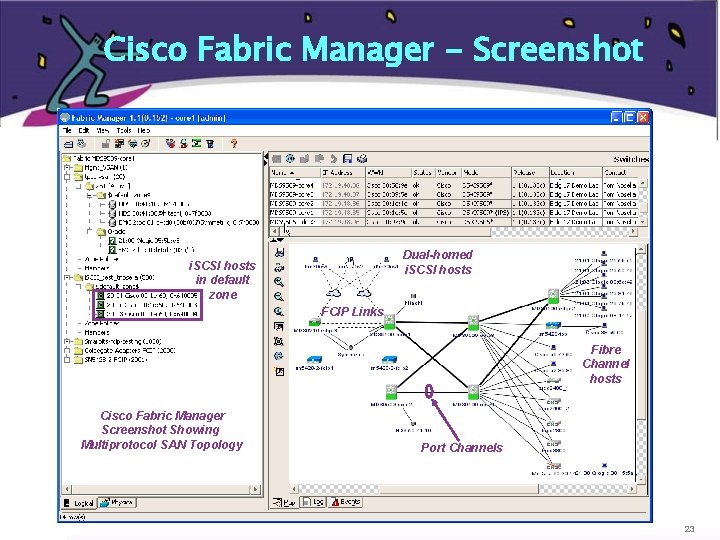Select the left cloud node in the map
Viewport: 720px width, 540px height.
coord(333,292)
